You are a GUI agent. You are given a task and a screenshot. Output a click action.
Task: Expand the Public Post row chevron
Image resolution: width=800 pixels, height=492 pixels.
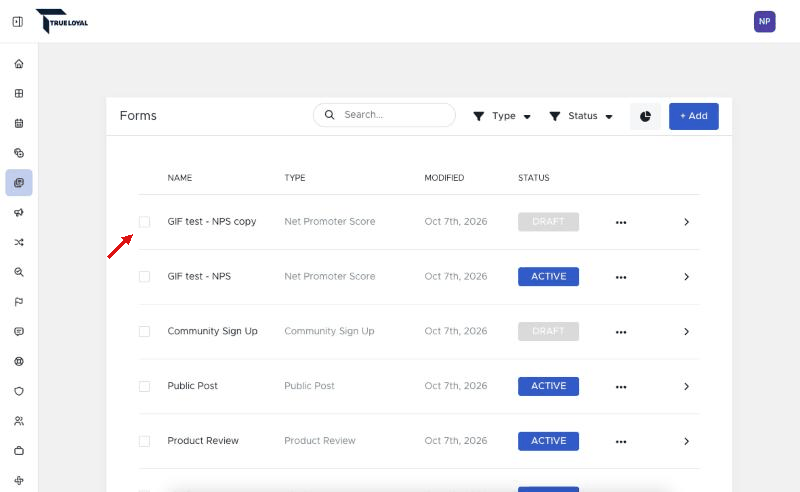click(x=686, y=386)
